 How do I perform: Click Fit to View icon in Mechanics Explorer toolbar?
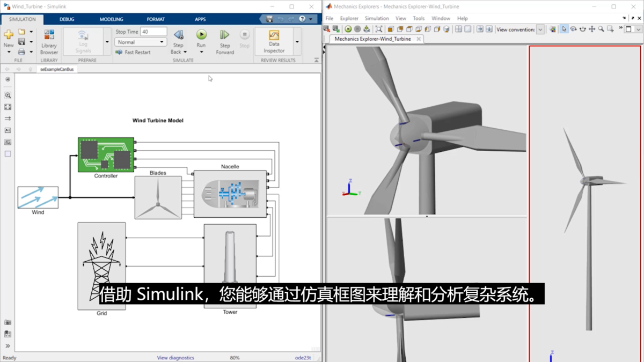coord(379,29)
